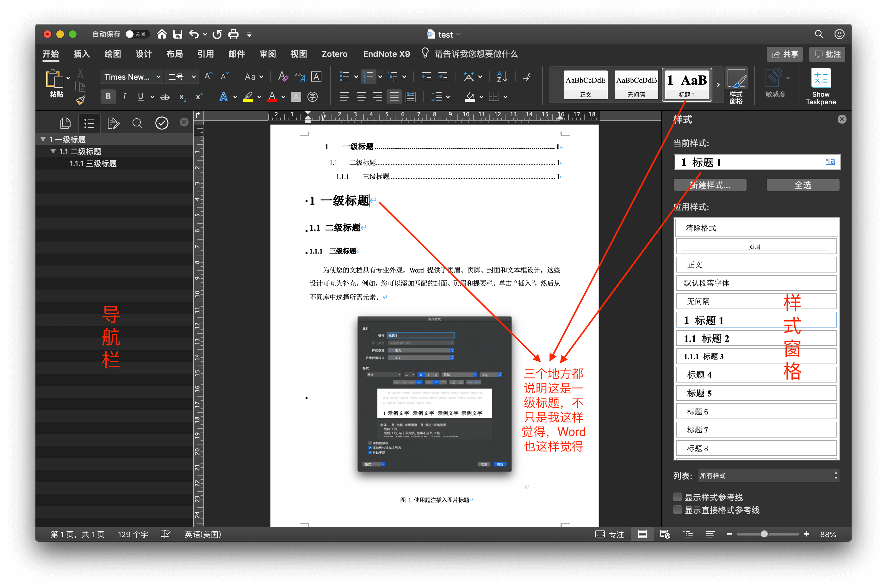Click the zoom slider handle

tap(764, 534)
